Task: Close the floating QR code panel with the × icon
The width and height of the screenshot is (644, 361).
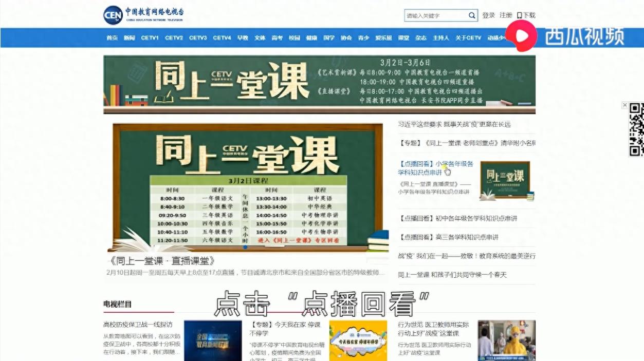Action: click(625, 105)
